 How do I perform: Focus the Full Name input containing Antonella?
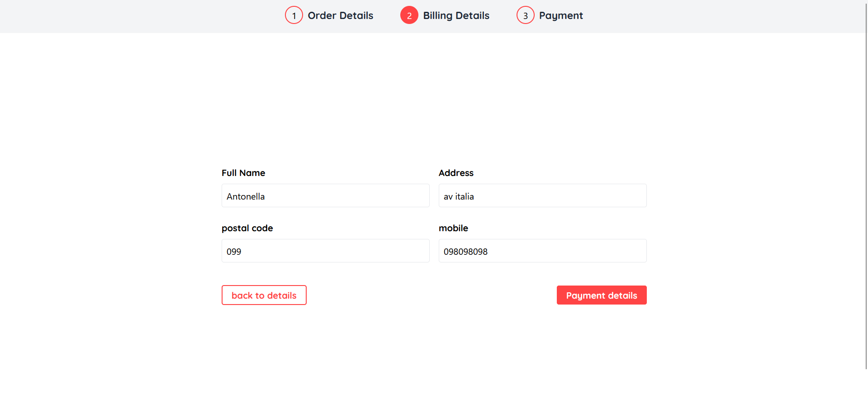point(325,196)
